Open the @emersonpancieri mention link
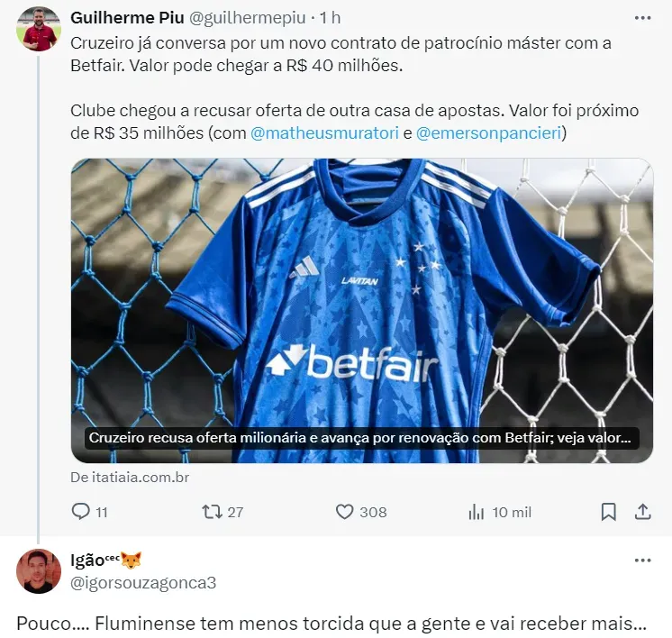Viewport: 672px width, 638px height. click(488, 133)
